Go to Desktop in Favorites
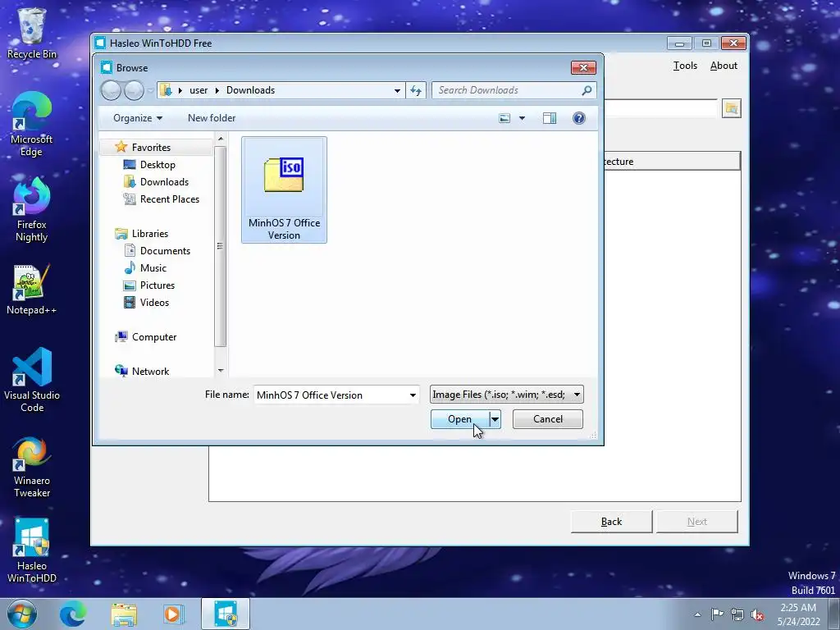The image size is (840, 630). pyautogui.click(x=157, y=164)
